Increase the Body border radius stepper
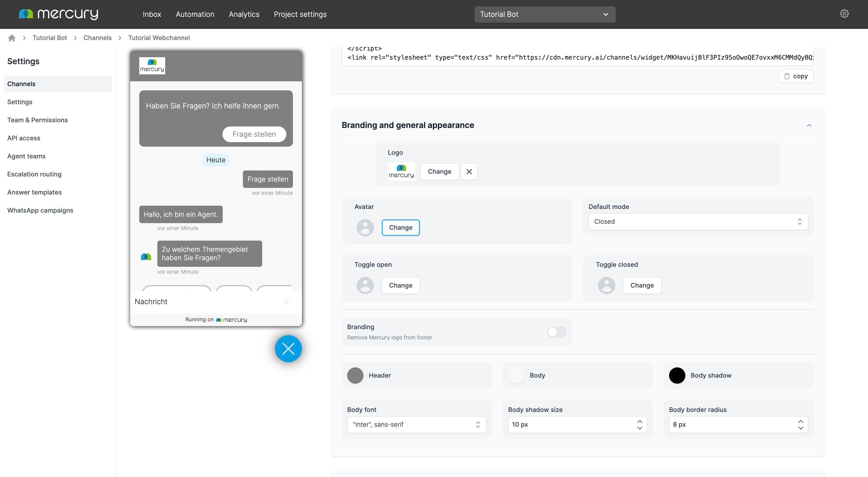The width and height of the screenshot is (868, 477). 800,422
